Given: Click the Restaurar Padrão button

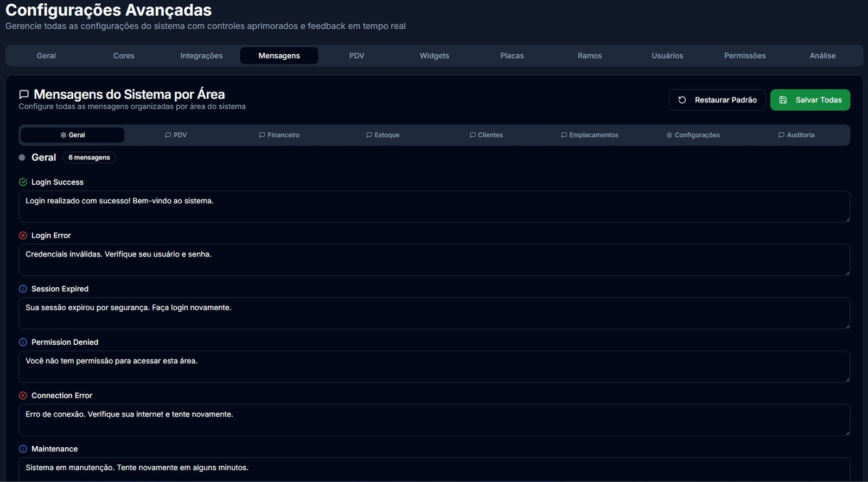Looking at the screenshot, I should click(x=717, y=100).
